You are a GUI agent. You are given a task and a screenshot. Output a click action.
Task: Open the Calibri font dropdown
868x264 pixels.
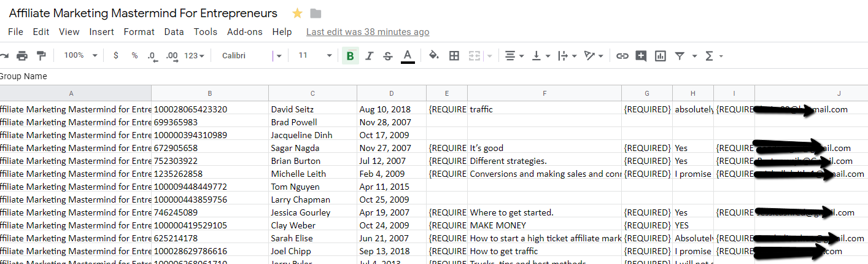(x=251, y=56)
